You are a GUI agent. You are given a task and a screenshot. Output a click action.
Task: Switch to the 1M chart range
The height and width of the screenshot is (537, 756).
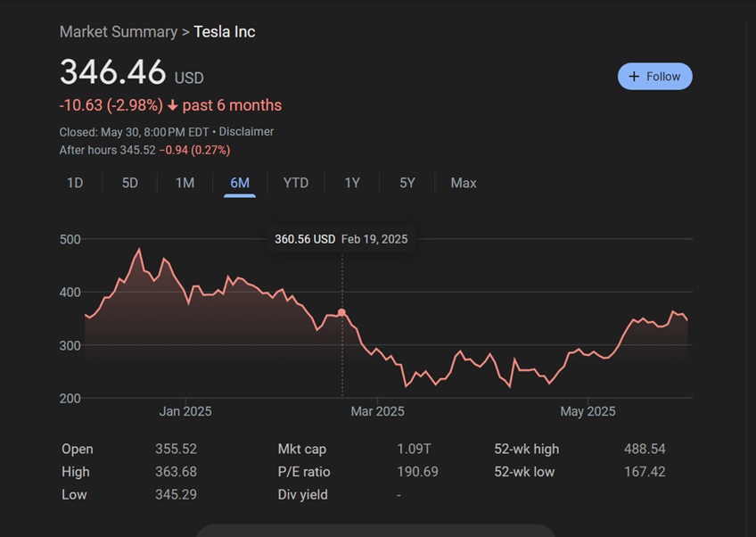tap(185, 183)
